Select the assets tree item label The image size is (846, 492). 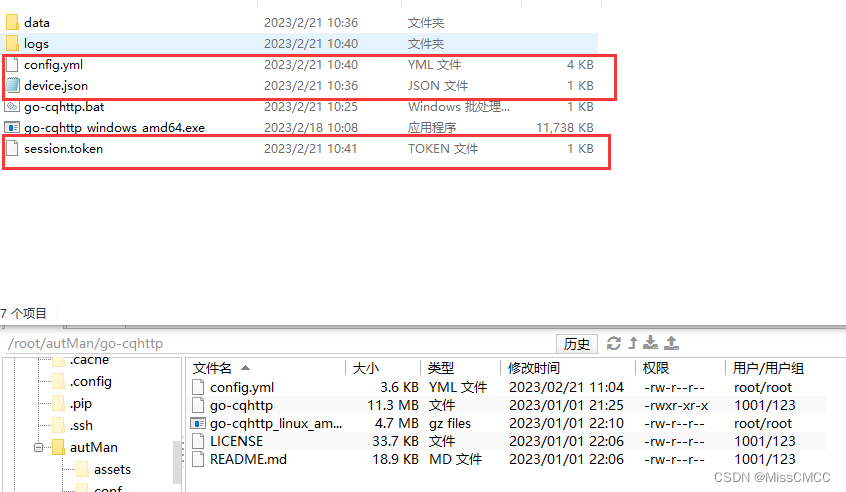pyautogui.click(x=112, y=469)
